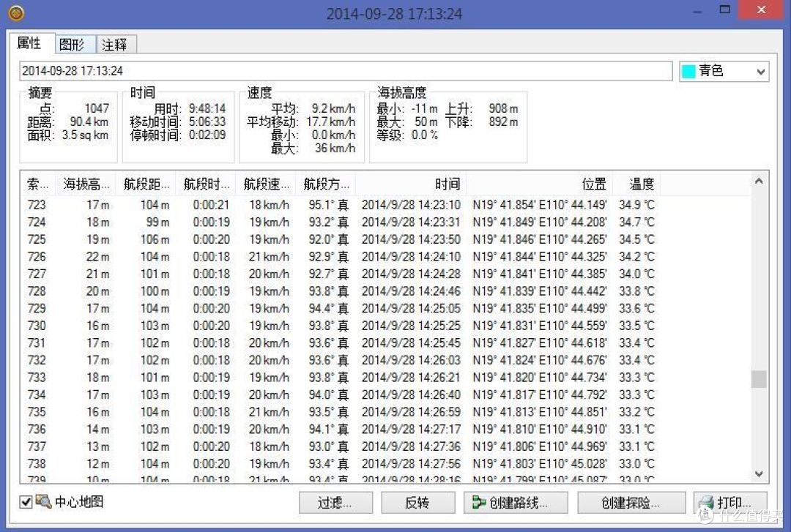Switch to the 注释 tab
The image size is (791, 532).
click(x=116, y=45)
